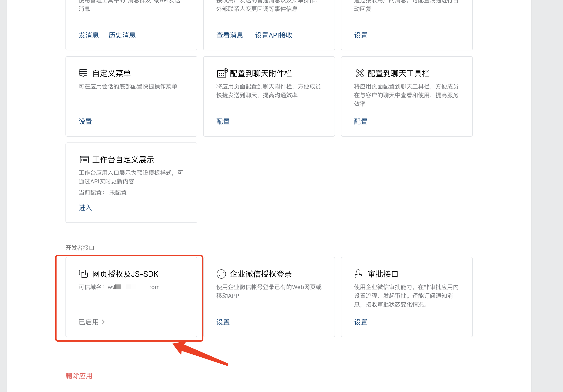
Task: Click the 自定义菜单 card icon
Action: pyautogui.click(x=83, y=73)
